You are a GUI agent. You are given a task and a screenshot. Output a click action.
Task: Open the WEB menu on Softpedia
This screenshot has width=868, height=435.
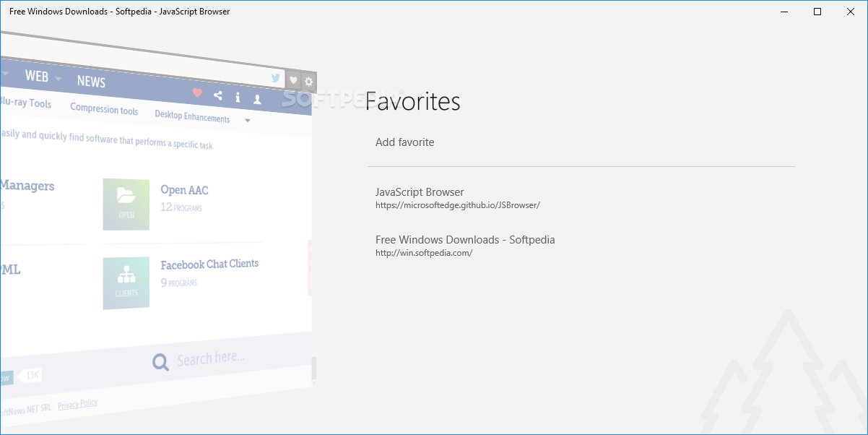36,75
